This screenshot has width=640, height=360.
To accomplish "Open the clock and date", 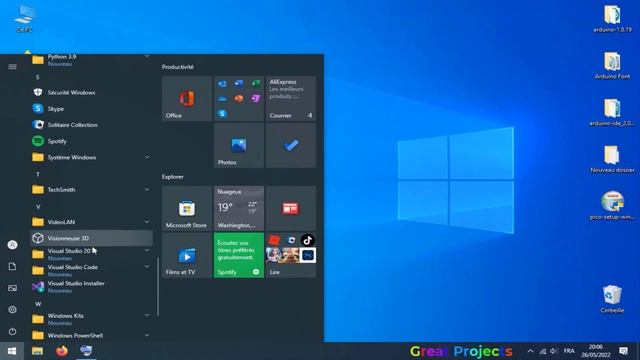I will point(596,351).
